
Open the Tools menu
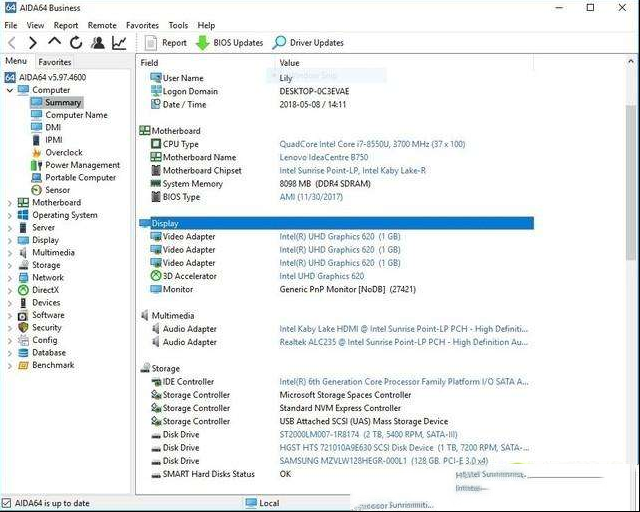pyautogui.click(x=178, y=25)
